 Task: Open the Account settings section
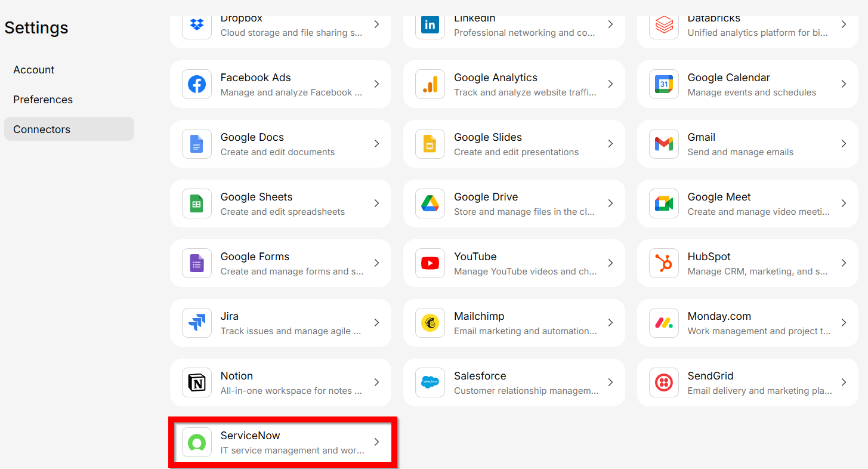click(34, 70)
